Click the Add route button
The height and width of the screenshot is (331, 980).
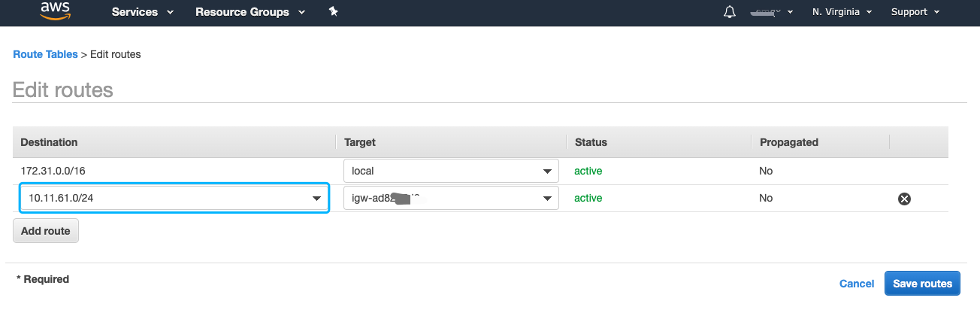click(46, 231)
